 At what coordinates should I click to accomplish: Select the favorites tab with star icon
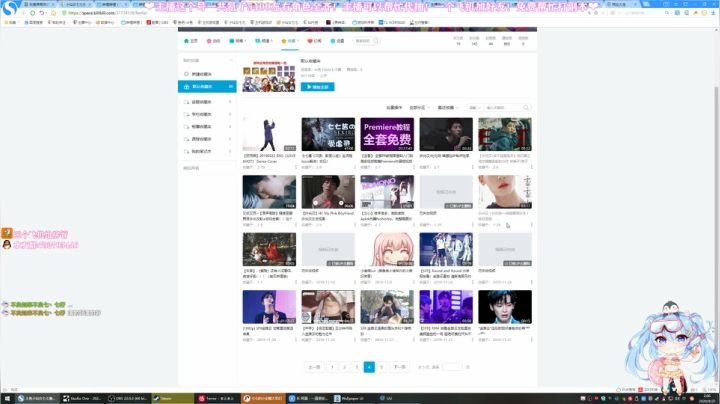tap(290, 41)
